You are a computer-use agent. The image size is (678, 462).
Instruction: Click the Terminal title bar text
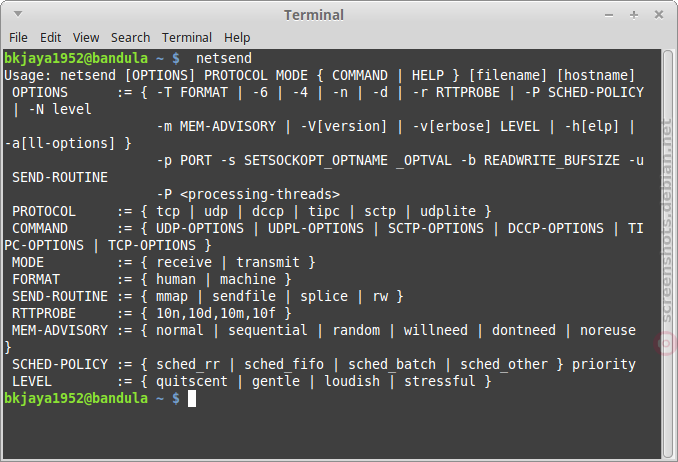(313, 15)
